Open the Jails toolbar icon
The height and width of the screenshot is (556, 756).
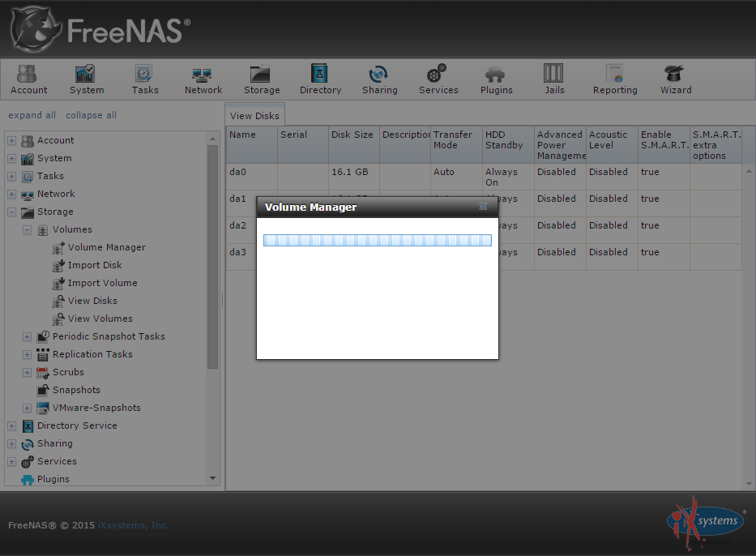[x=554, y=79]
